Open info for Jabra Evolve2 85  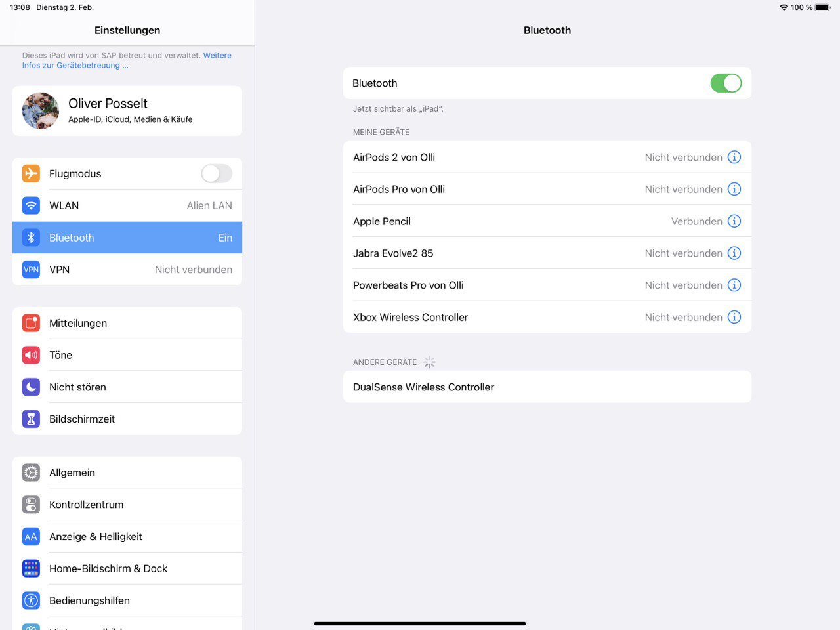click(x=734, y=253)
